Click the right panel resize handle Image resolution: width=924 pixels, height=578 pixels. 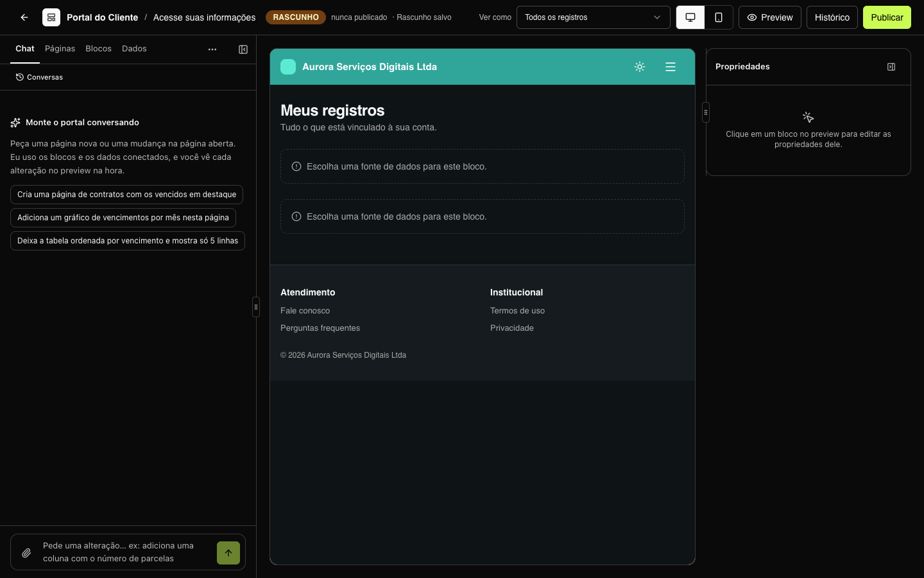point(706,112)
